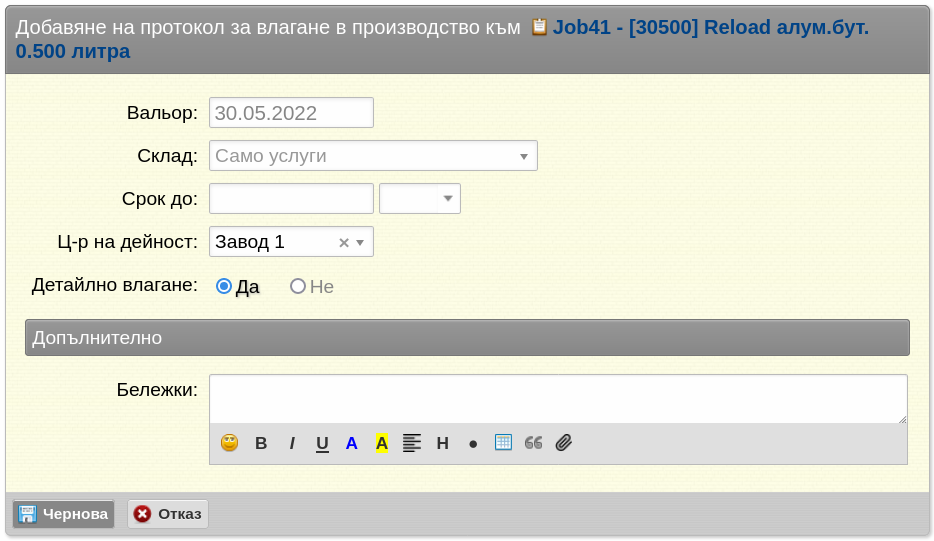Focus the Срок до date field

pos(291,198)
